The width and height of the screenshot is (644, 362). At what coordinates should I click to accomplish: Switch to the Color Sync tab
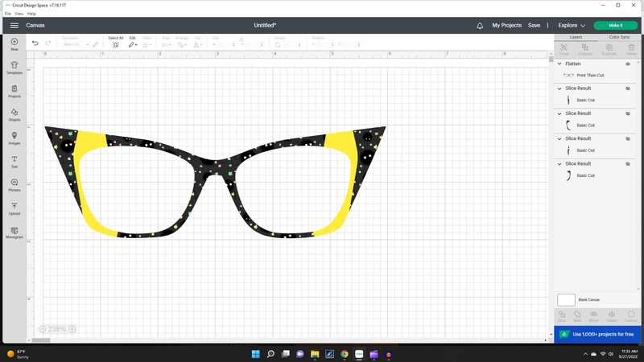coord(619,37)
